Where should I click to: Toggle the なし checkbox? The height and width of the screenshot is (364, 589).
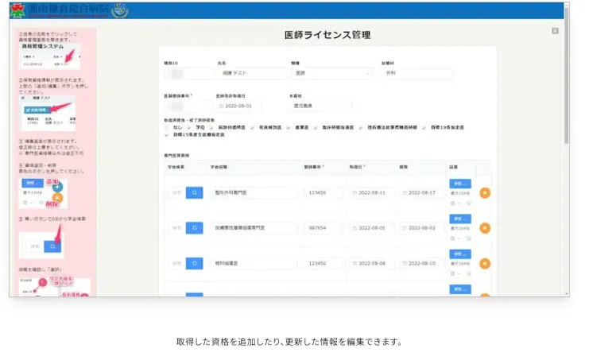[166, 128]
